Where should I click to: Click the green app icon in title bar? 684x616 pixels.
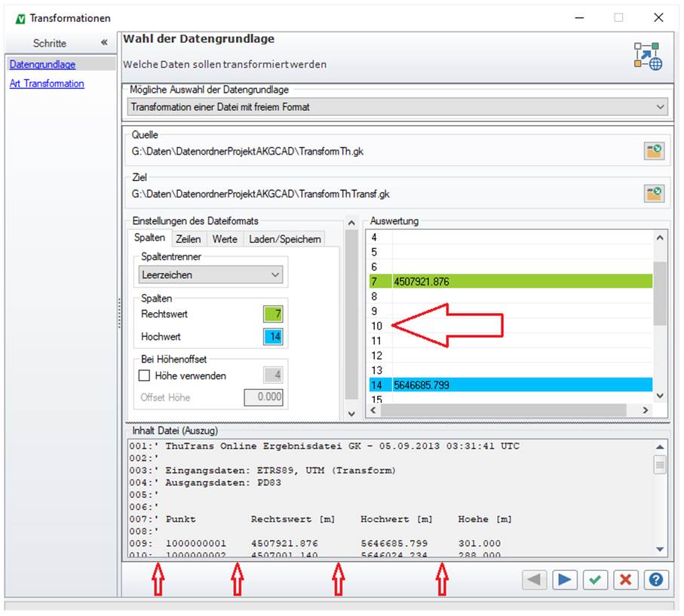(x=20, y=19)
